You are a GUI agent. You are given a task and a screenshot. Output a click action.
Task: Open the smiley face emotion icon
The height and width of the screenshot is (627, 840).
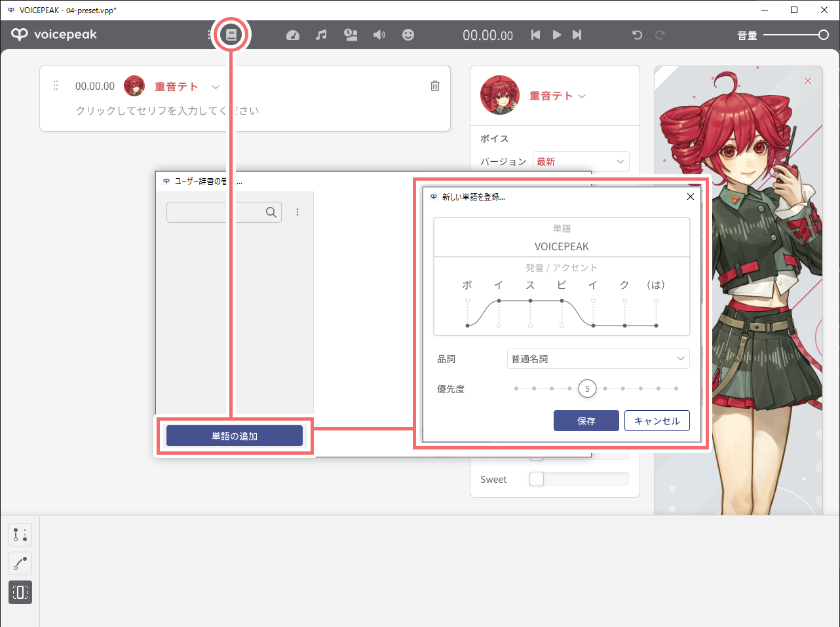point(408,35)
